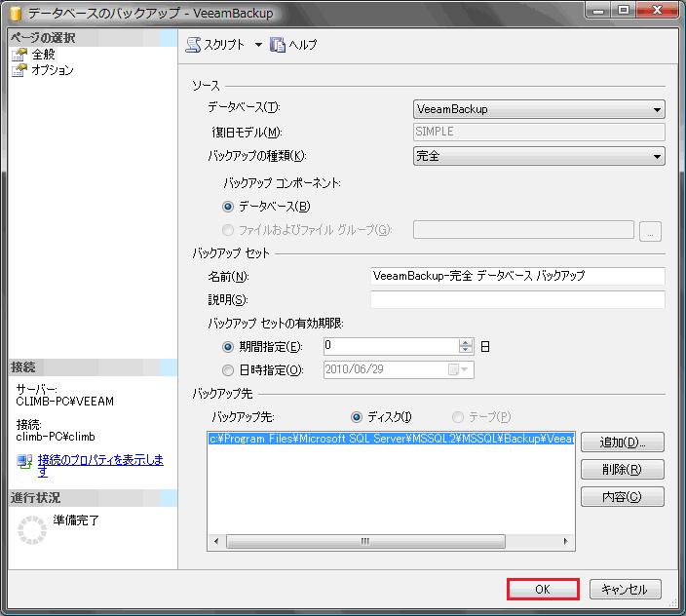Select the テープ(P) destination radio button
Viewport: 686px width, 616px height.
click(458, 417)
